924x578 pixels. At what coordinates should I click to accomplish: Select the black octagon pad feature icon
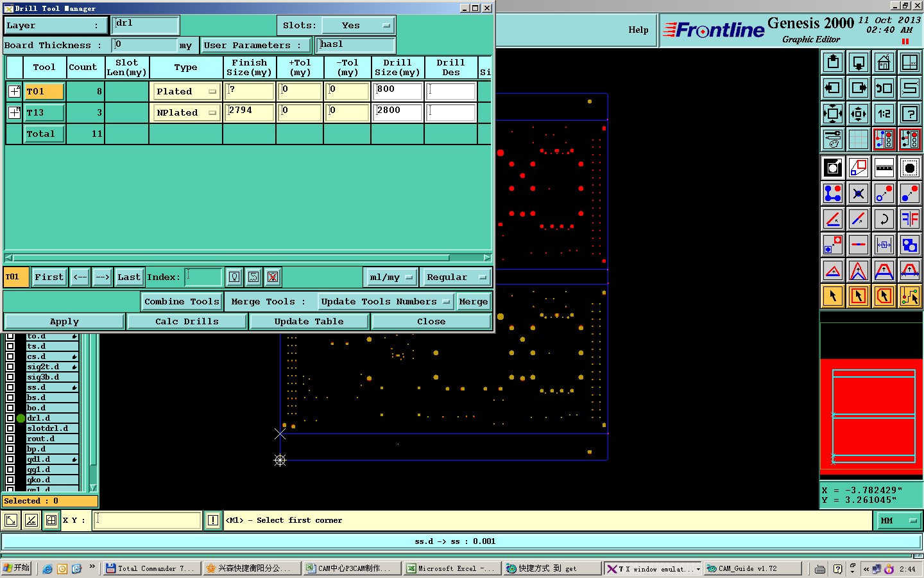pyautogui.click(x=909, y=168)
